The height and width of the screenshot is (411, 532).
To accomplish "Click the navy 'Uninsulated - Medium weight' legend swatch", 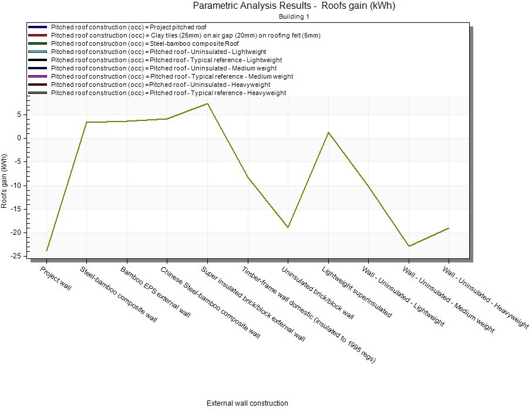I will [38, 68].
